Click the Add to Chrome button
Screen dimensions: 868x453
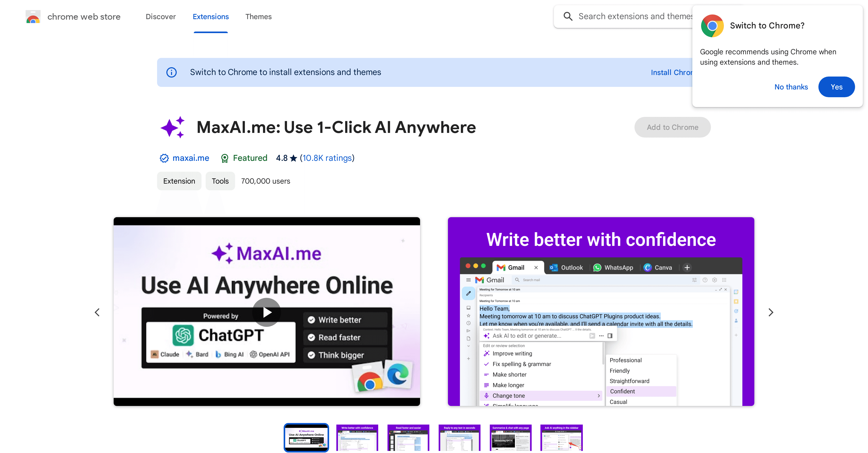[672, 127]
